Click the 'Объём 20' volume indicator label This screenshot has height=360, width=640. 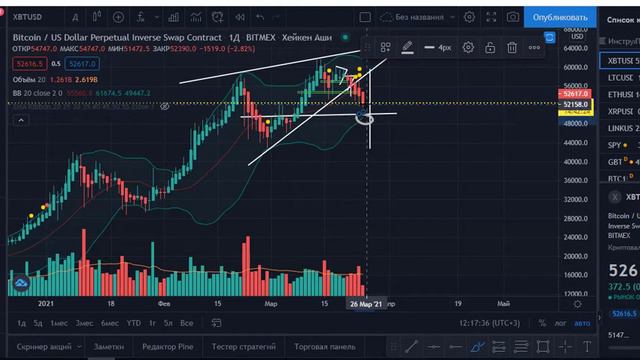tap(29, 80)
